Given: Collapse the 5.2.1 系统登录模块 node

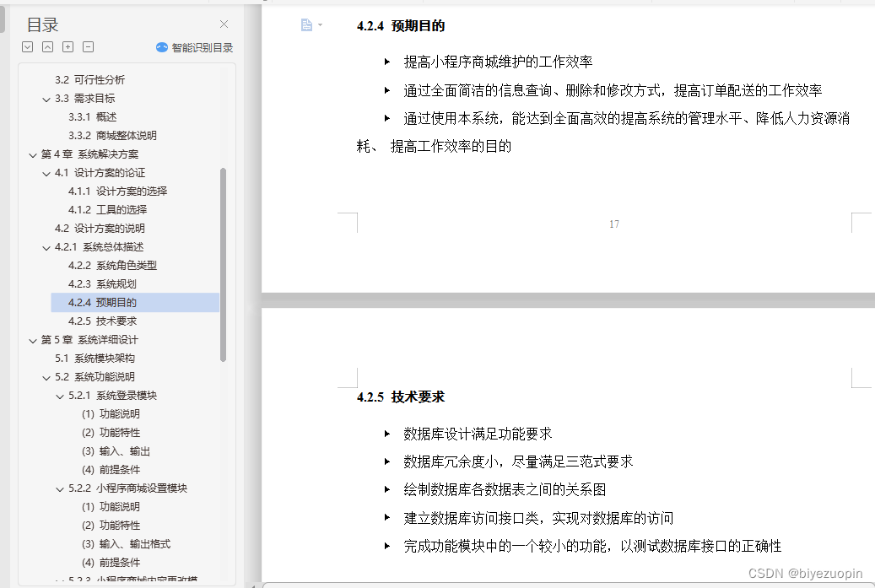Looking at the screenshot, I should [x=60, y=396].
